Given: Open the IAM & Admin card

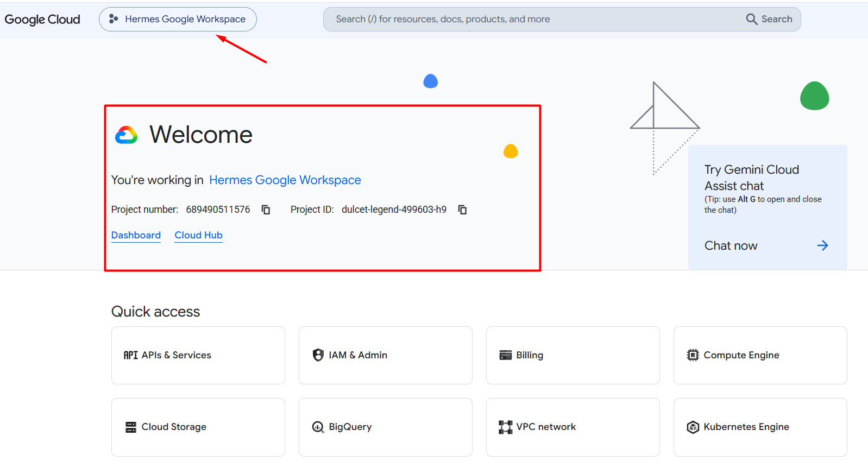Looking at the screenshot, I should pyautogui.click(x=386, y=355).
